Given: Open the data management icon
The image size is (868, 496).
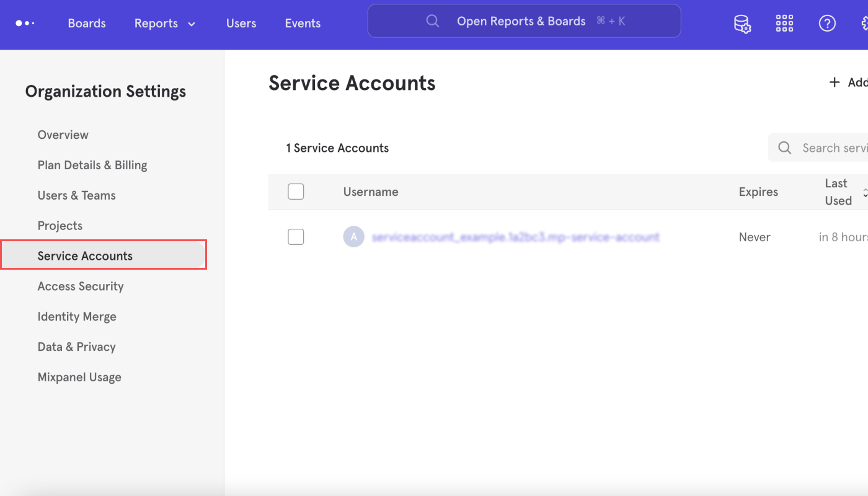Looking at the screenshot, I should click(742, 24).
